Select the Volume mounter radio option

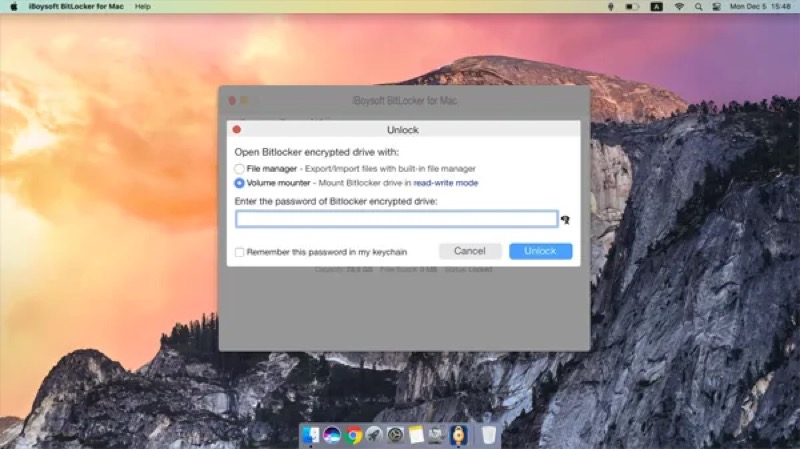point(239,183)
